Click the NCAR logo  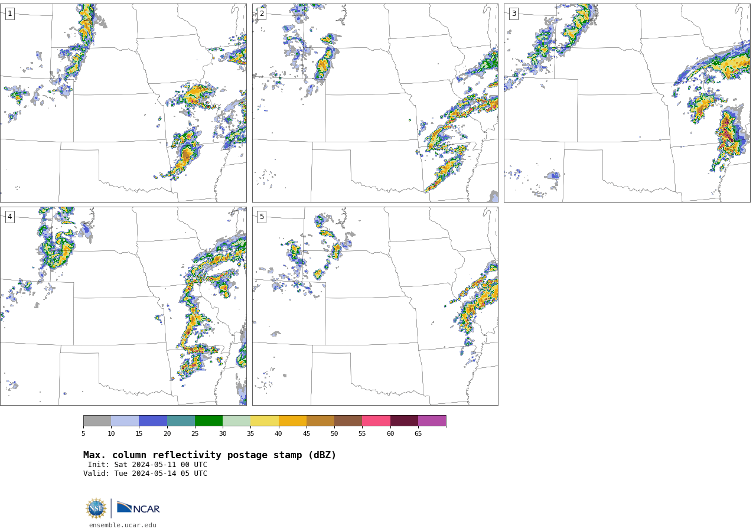coord(138,508)
